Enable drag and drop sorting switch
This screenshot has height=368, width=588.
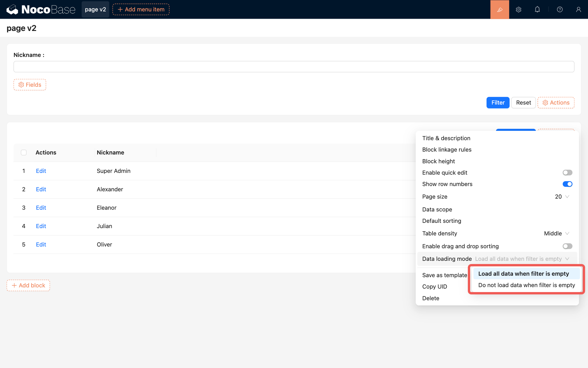tap(567, 246)
